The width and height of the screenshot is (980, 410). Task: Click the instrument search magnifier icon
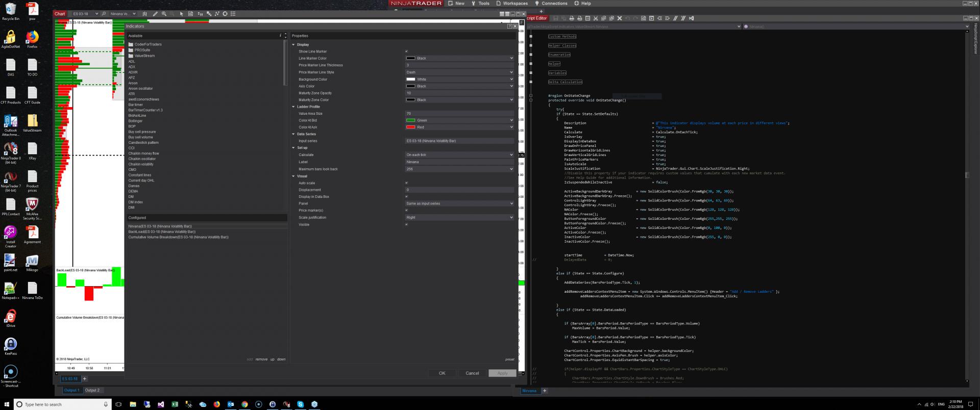pos(104,14)
